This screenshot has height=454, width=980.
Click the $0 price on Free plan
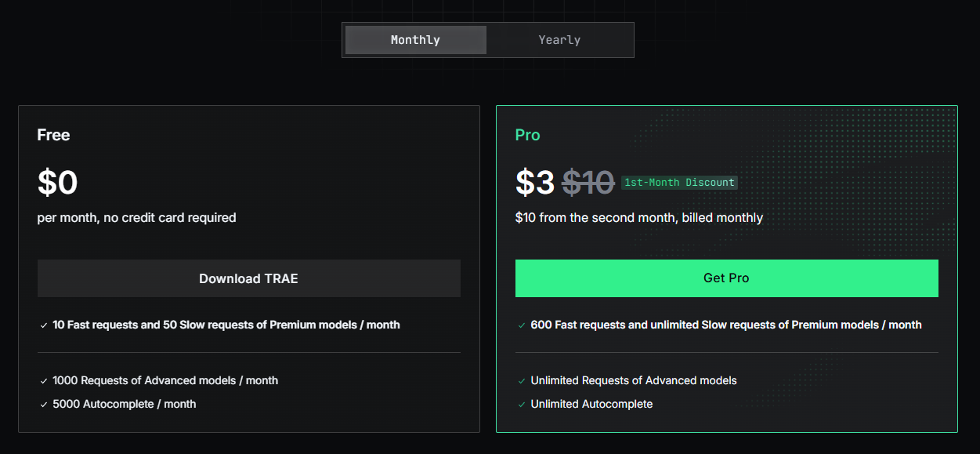57,183
